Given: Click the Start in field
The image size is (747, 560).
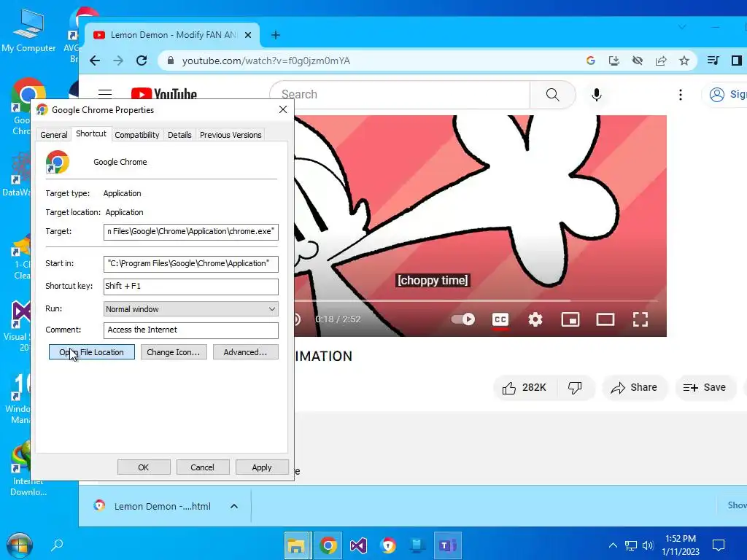Looking at the screenshot, I should coord(190,264).
